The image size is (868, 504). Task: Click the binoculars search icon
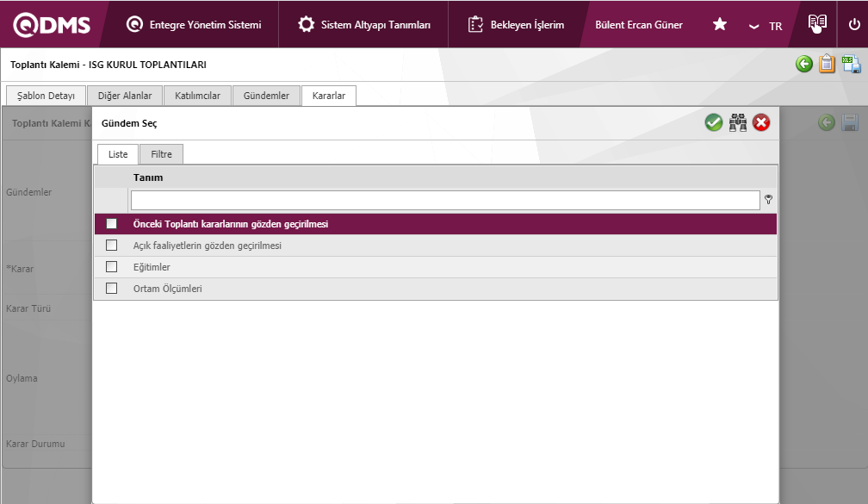(738, 122)
